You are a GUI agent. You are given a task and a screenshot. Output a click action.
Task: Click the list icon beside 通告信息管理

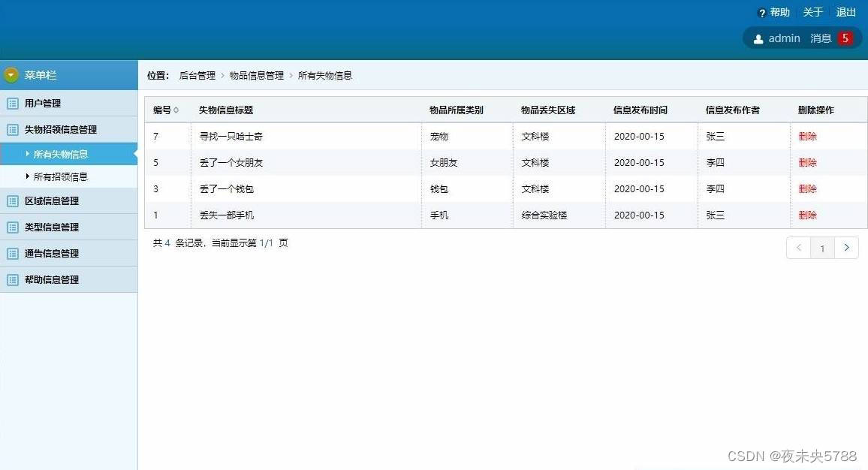(13, 254)
